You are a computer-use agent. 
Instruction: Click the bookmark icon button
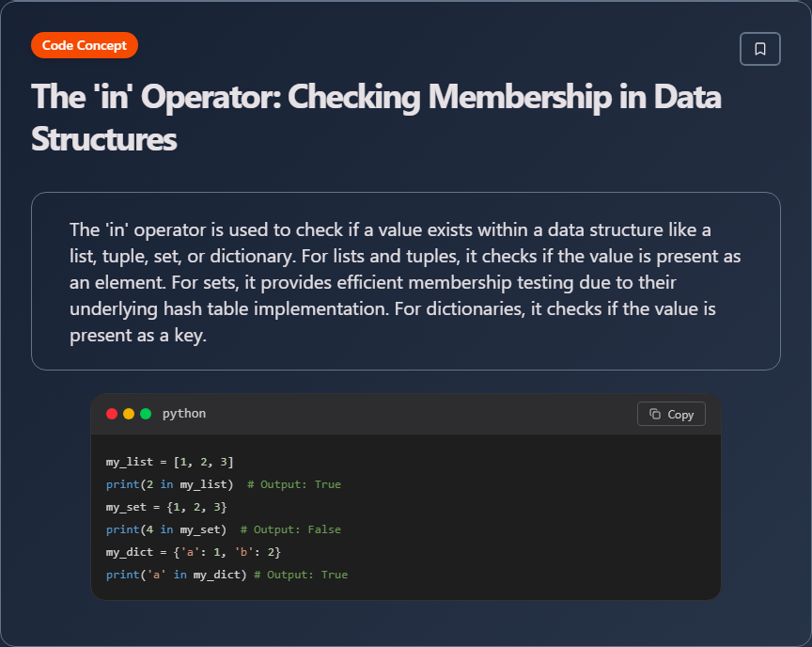[x=759, y=49]
